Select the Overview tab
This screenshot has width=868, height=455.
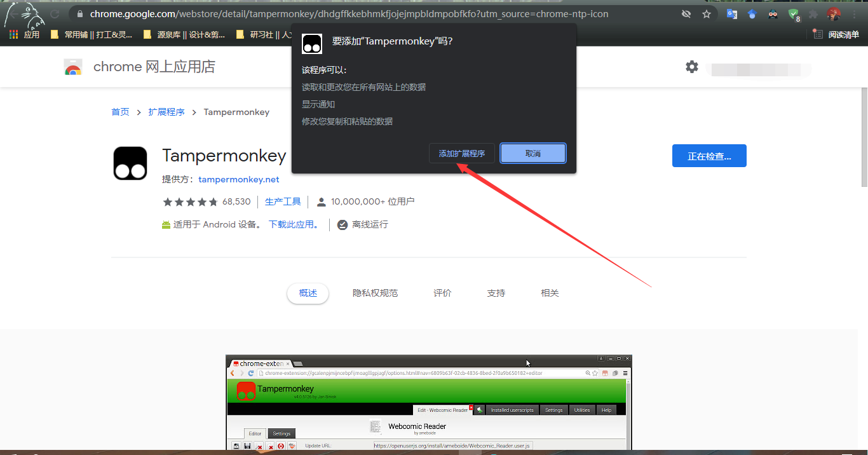pos(308,293)
